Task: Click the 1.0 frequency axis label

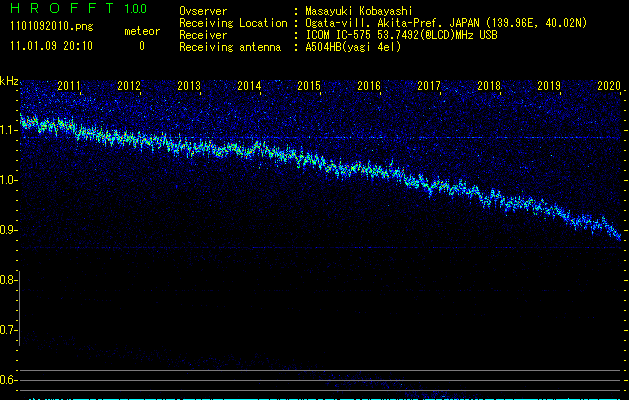Action: 6,180
